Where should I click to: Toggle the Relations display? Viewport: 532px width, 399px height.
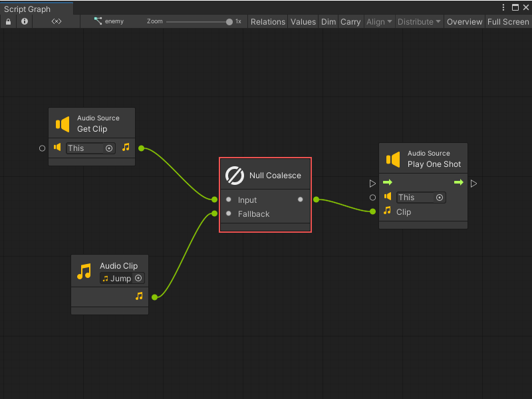tap(267, 21)
